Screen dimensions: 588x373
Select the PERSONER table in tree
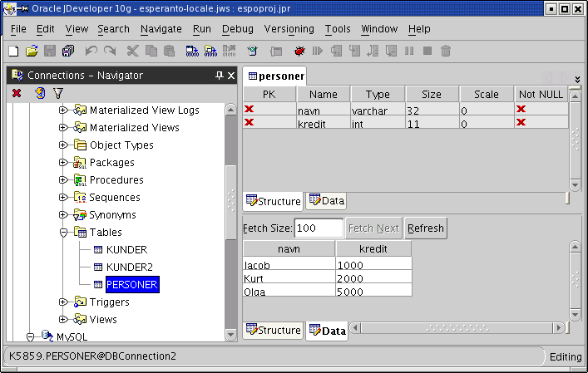tap(131, 285)
